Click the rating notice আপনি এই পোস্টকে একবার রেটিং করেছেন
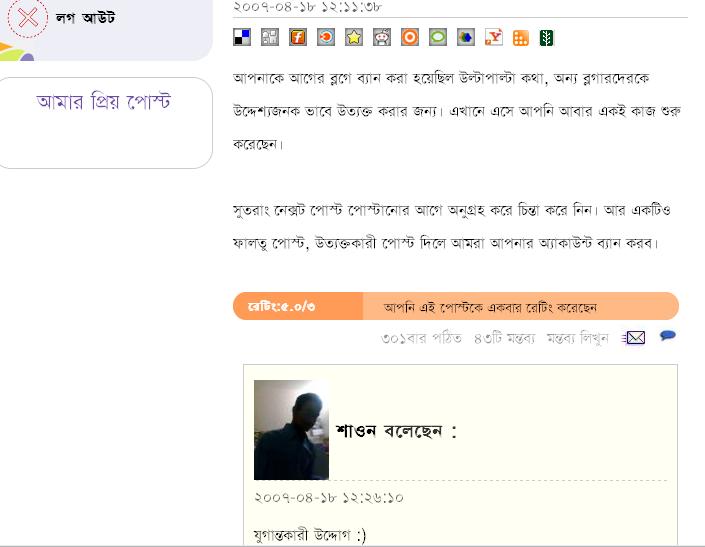This screenshot has width=705, height=547. 490,307
